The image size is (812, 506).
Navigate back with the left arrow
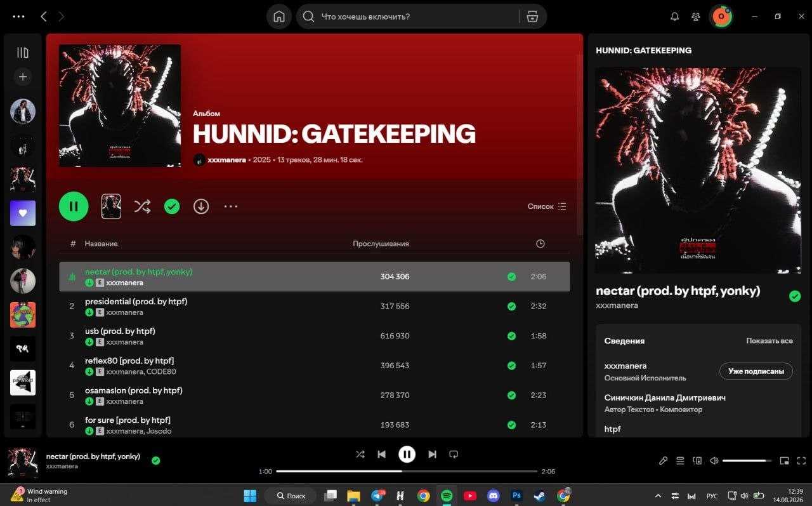tap(44, 17)
